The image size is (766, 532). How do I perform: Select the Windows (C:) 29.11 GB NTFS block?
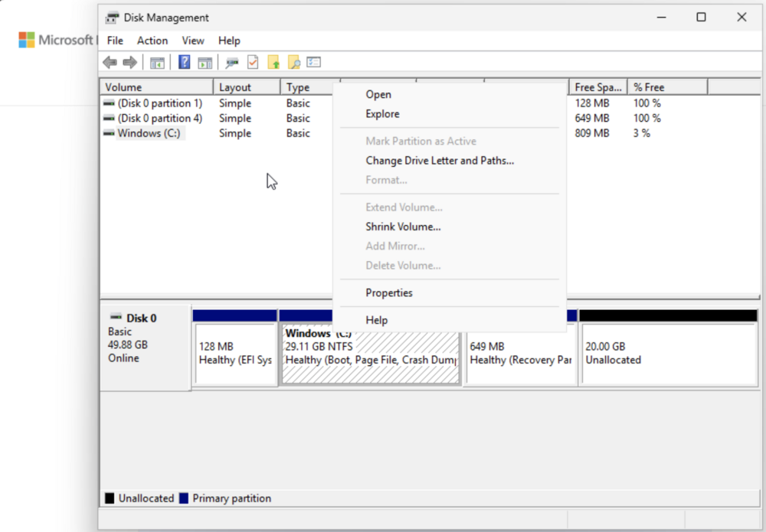(x=371, y=355)
